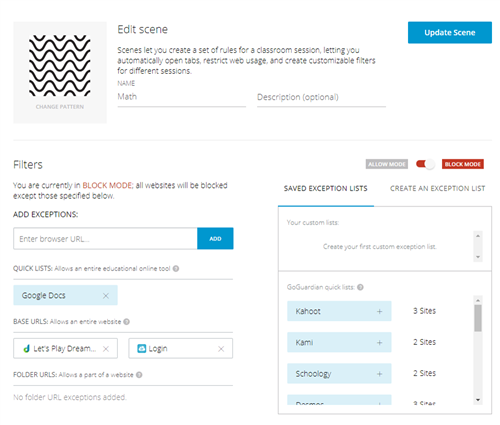
Task: Open help icon next to Folder URLs
Action: tap(139, 375)
